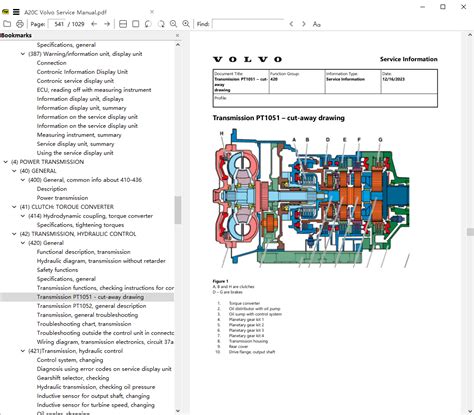The height and width of the screenshot is (415, 474).
Task: Zoom out with the magnifier minus icon
Action: (173, 24)
